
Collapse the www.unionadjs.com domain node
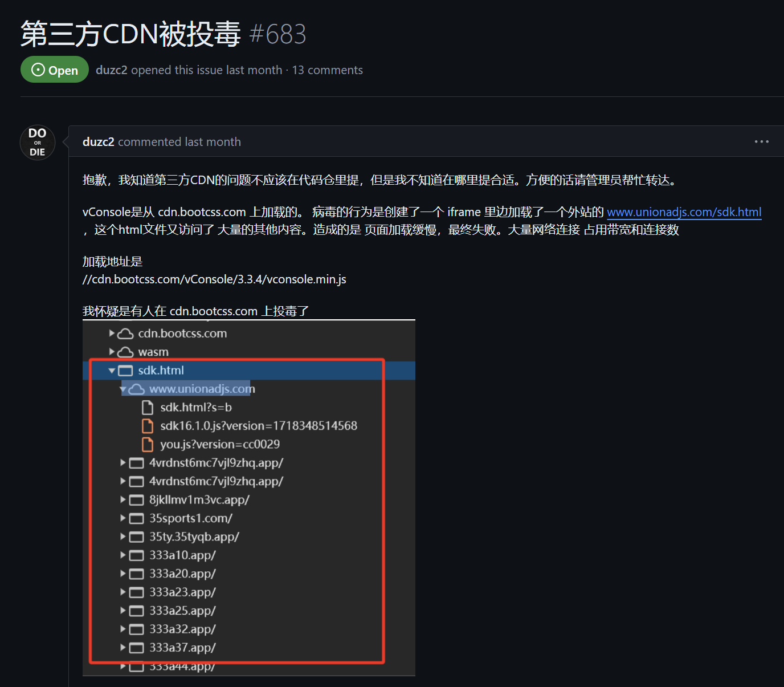(x=123, y=389)
